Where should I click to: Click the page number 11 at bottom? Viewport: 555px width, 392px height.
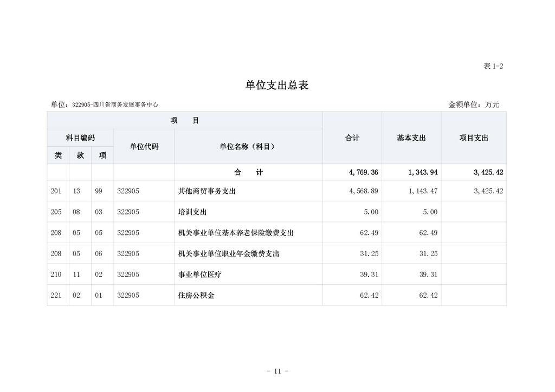(x=276, y=371)
